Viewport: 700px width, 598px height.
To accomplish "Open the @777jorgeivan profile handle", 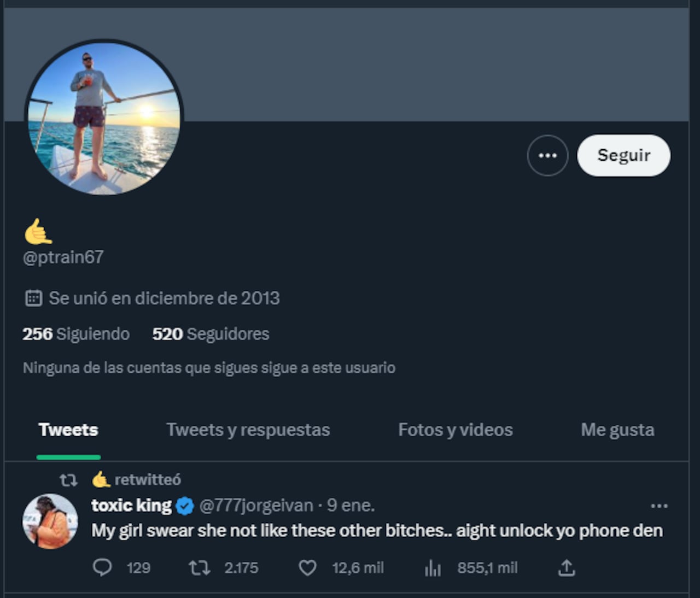I will pos(256,506).
